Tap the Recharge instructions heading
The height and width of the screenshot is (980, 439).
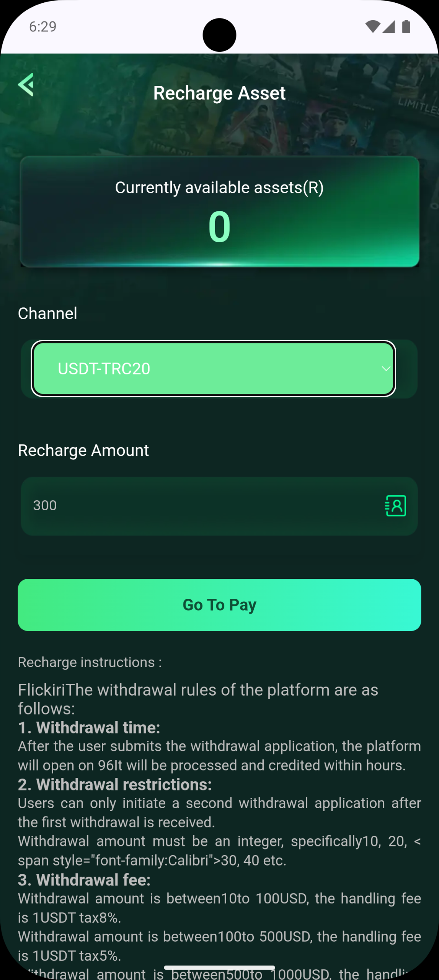[90, 662]
